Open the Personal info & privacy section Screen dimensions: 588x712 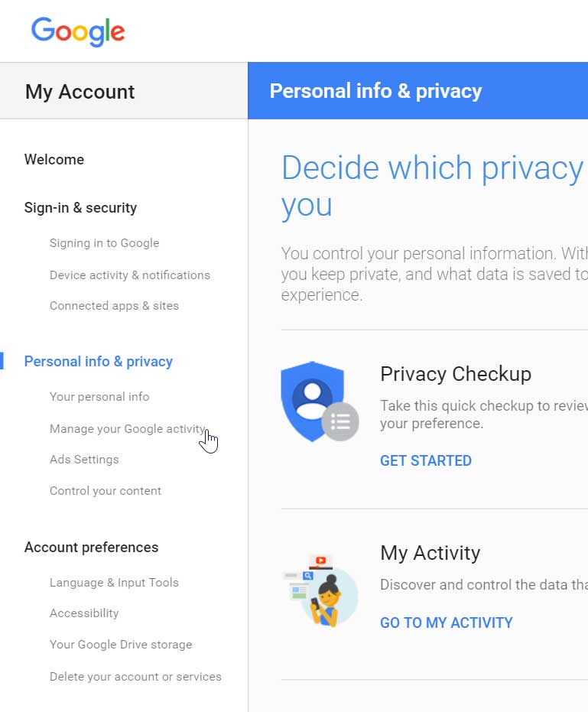(98, 361)
